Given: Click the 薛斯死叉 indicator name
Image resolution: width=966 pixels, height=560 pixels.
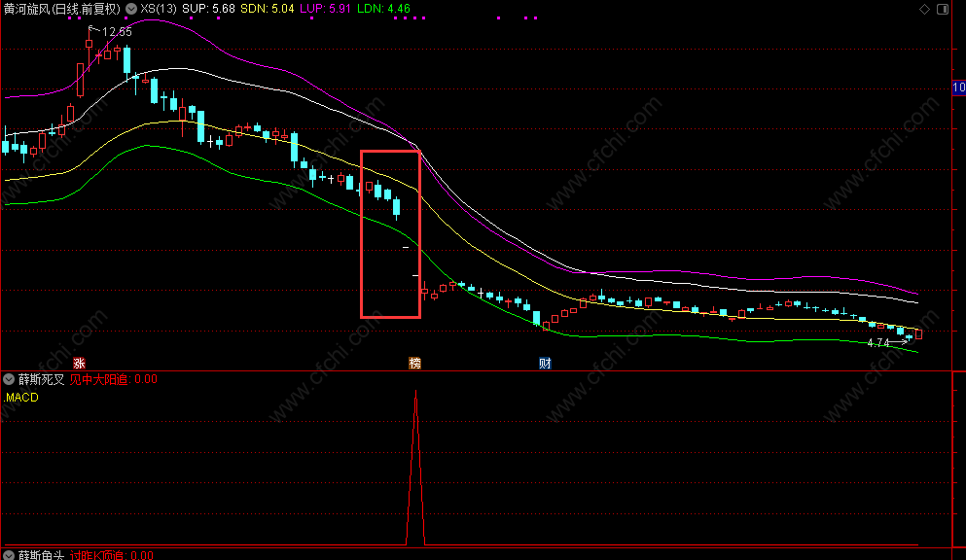Looking at the screenshot, I should tap(41, 379).
